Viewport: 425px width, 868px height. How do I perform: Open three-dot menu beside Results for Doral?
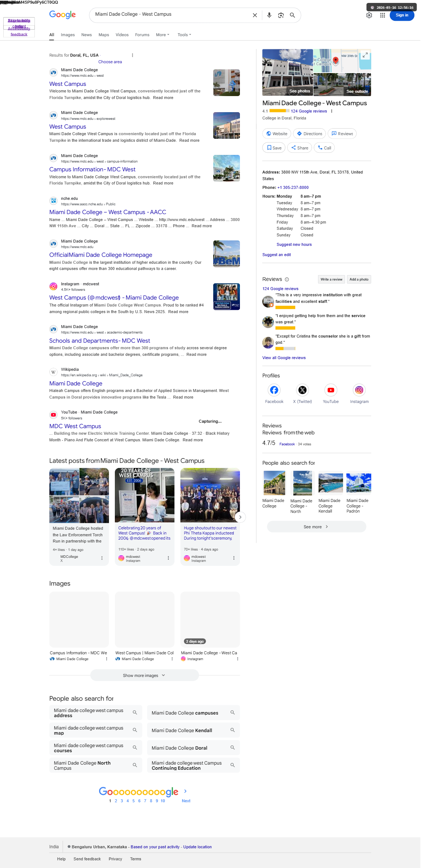click(x=132, y=55)
